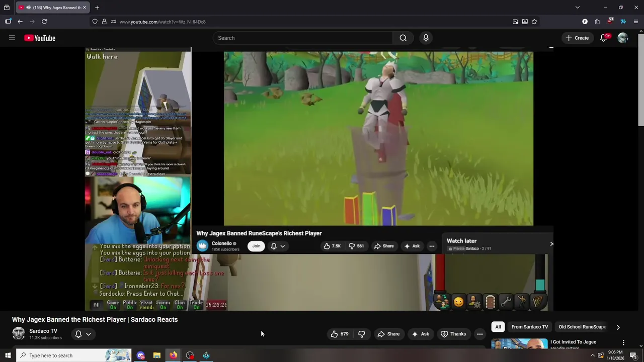Show site security padlock info
Screen dimensions: 644x362
104,22
